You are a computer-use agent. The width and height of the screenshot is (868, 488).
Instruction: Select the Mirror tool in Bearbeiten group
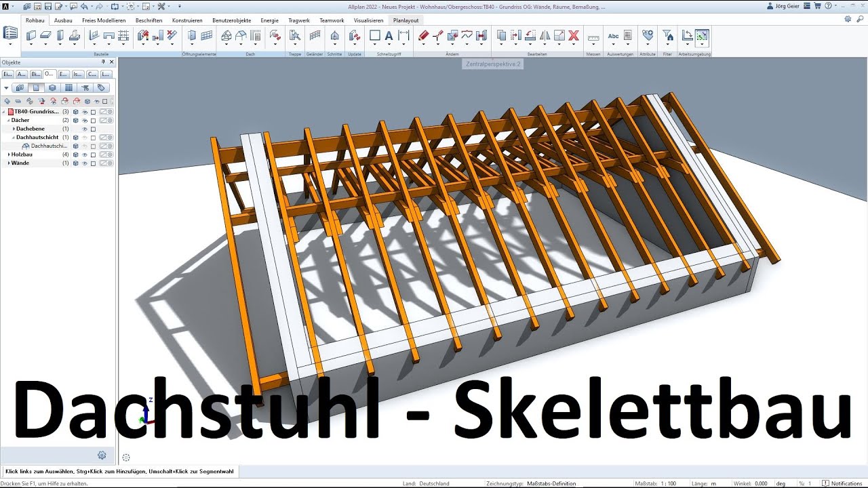(545, 35)
